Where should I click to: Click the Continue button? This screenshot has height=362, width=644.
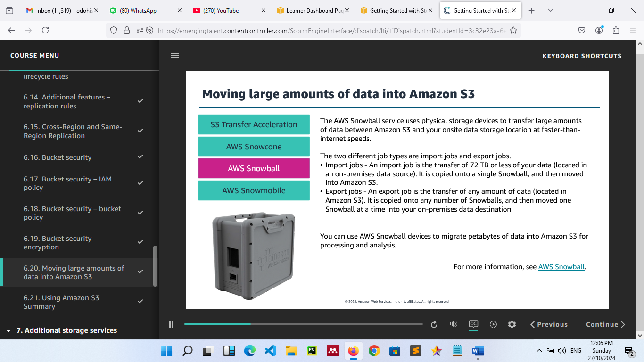pos(605,324)
